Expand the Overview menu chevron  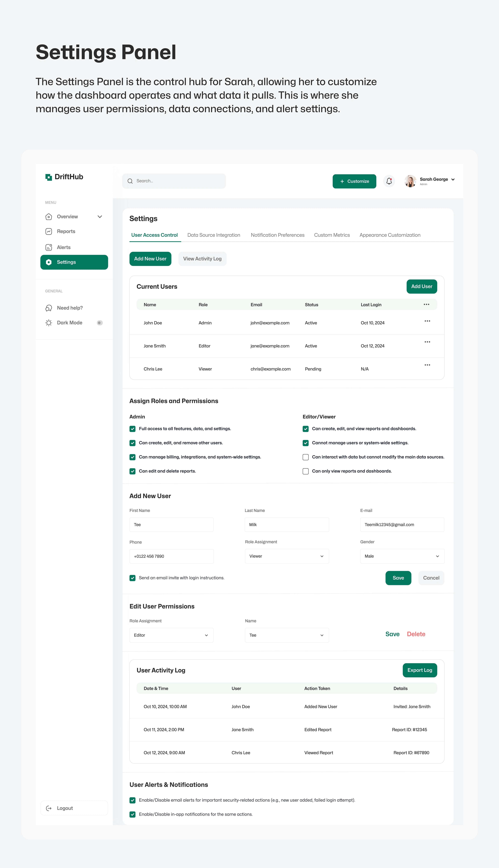(100, 217)
